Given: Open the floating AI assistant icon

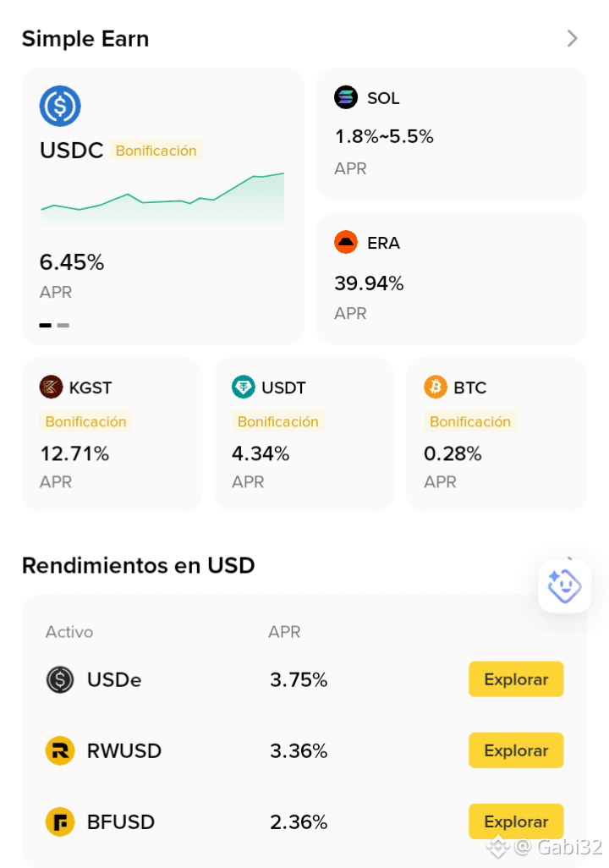Looking at the screenshot, I should [x=565, y=586].
